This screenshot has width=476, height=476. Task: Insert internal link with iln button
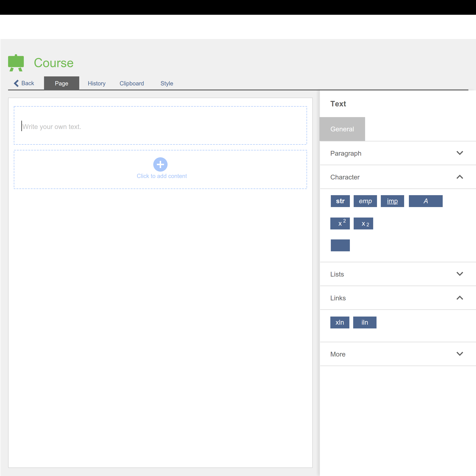point(365,322)
